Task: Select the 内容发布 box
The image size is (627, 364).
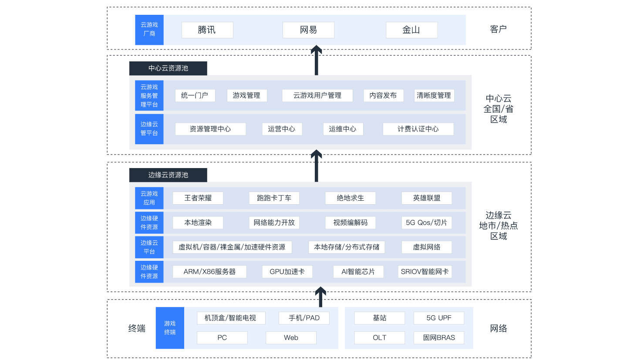Action: (x=384, y=95)
